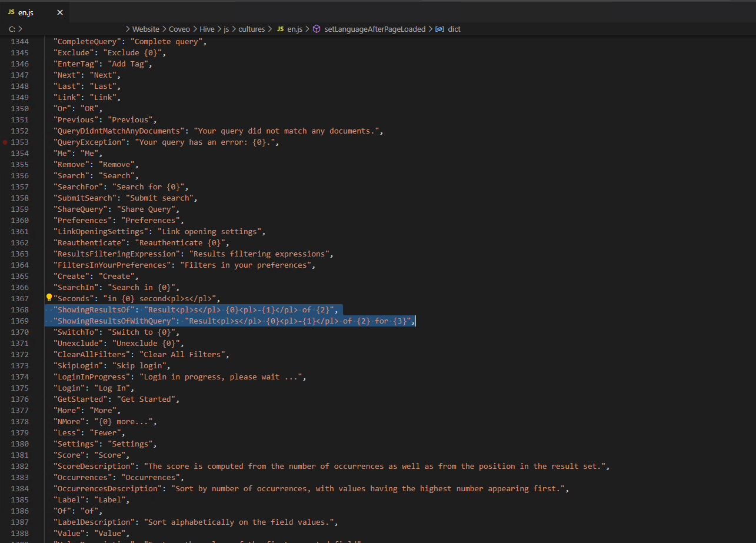The image size is (756, 543).
Task: Click line number 1375
Action: pos(19,388)
